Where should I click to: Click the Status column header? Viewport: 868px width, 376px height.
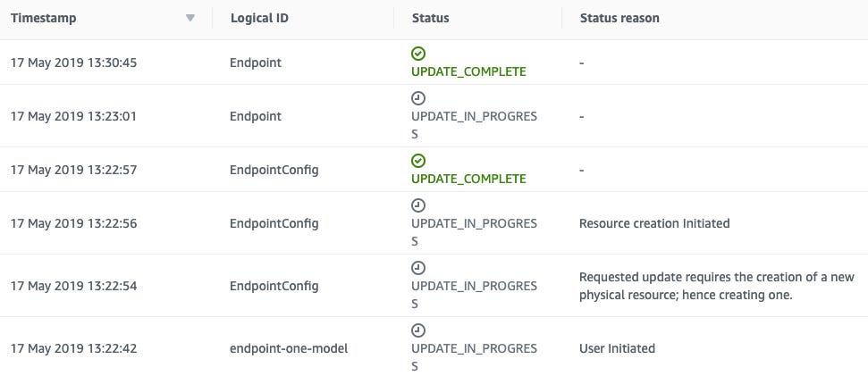pyautogui.click(x=431, y=18)
